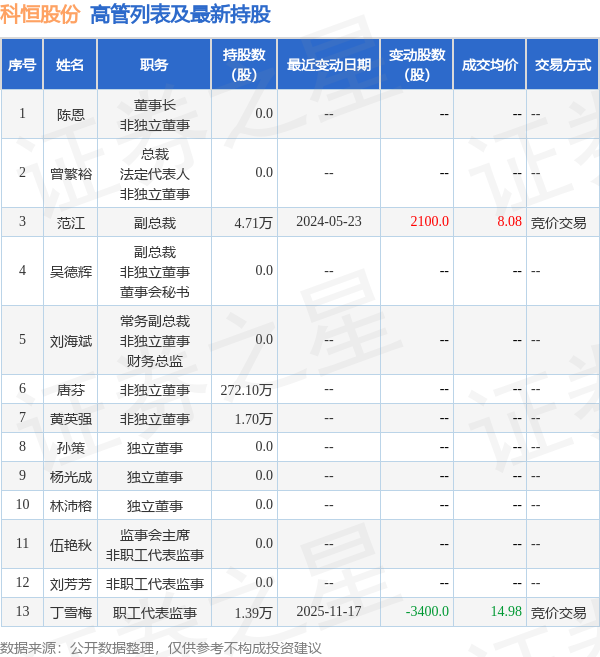The image size is (600, 657).
Task: Select the name 黄英强
Action: (71, 419)
